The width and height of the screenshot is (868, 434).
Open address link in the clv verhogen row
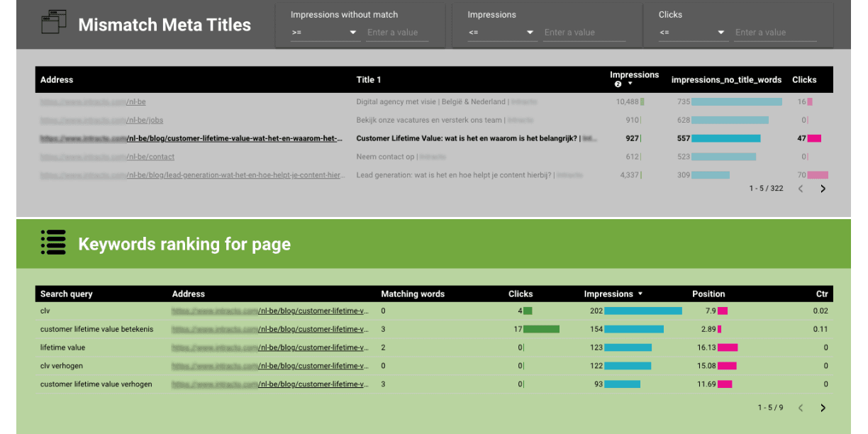click(270, 367)
